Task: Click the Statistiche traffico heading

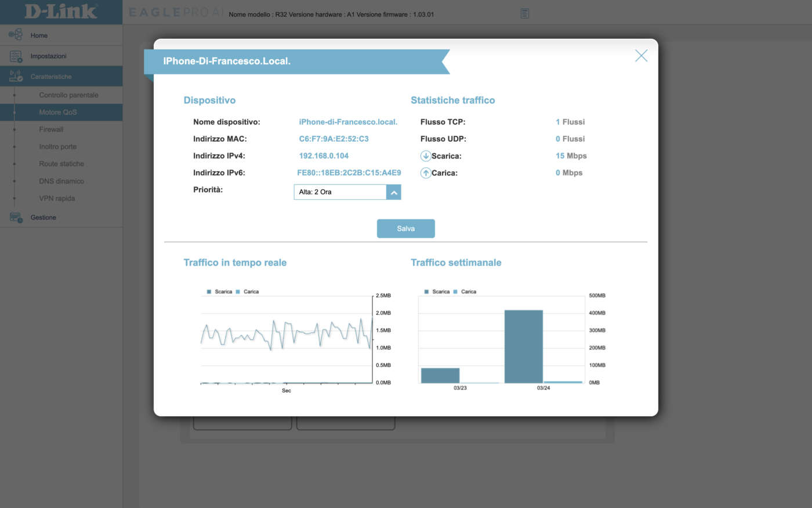Action: pyautogui.click(x=453, y=100)
